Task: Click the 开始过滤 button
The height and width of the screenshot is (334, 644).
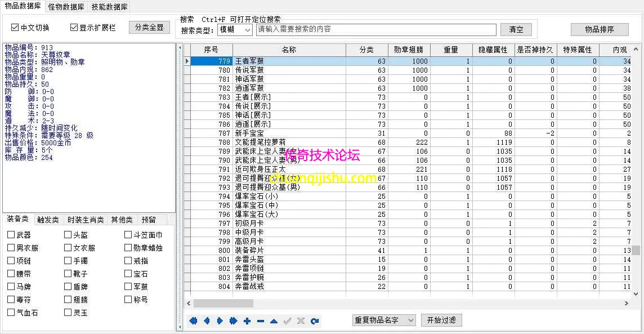Action: pyautogui.click(x=441, y=319)
